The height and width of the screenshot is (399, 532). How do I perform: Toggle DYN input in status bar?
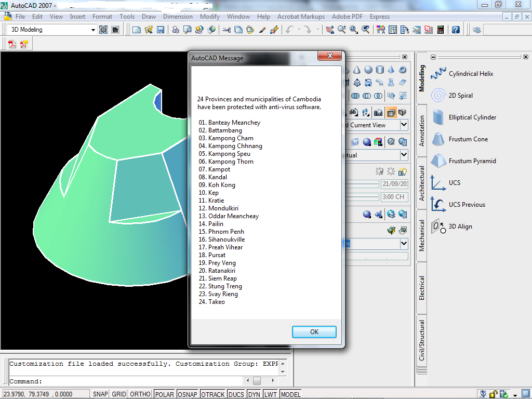[254, 394]
